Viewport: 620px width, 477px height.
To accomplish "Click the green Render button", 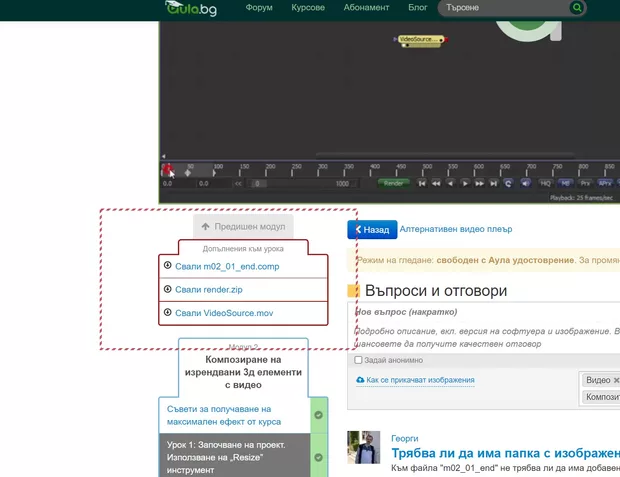I will (x=393, y=184).
